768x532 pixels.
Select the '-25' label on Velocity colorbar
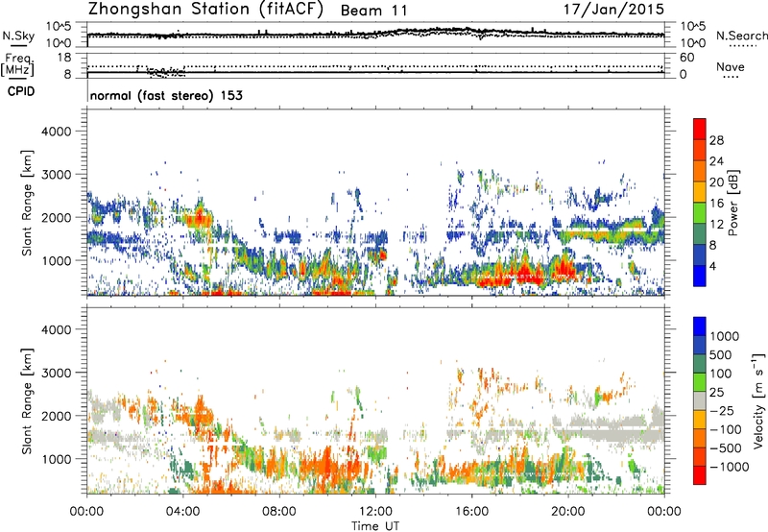[x=721, y=411]
